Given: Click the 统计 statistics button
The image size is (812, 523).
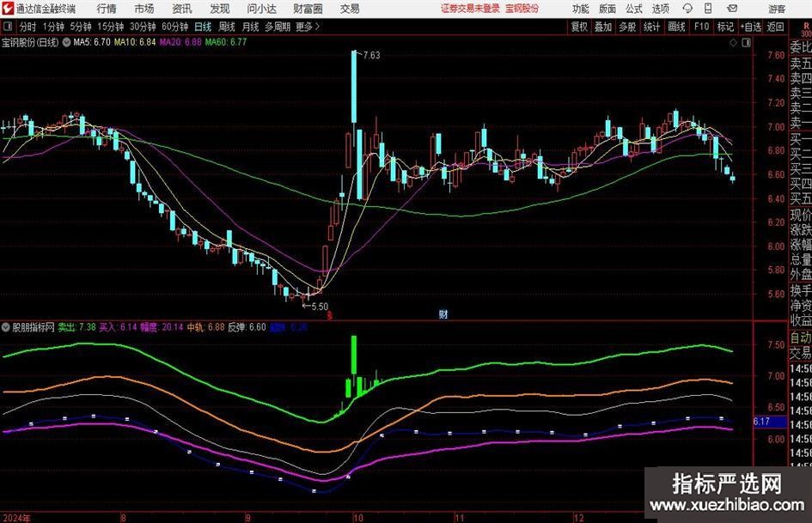Looking at the screenshot, I should pyautogui.click(x=651, y=27).
